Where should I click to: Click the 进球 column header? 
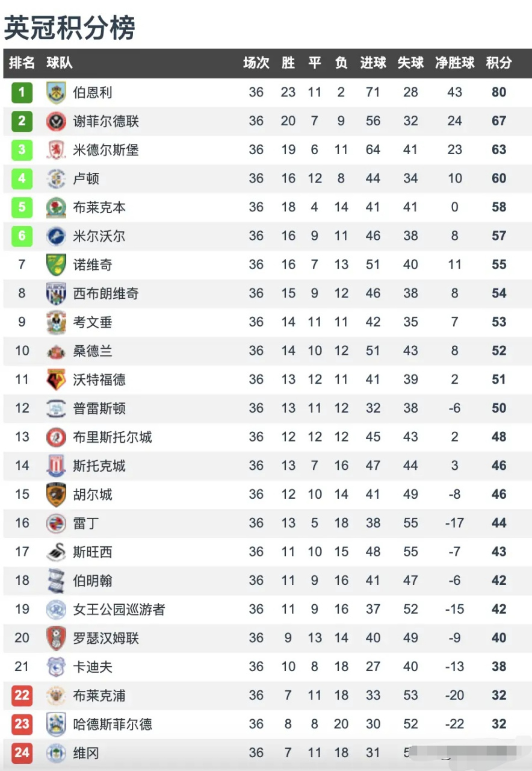[373, 63]
